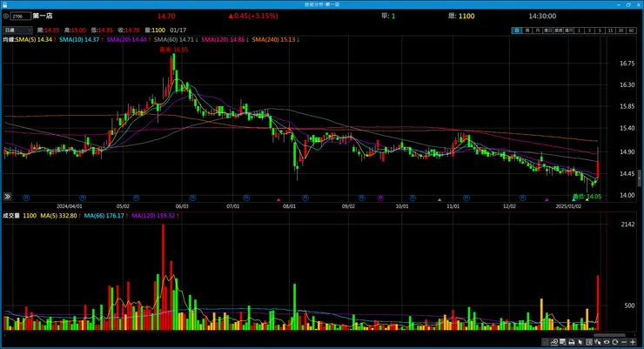Click the zoom-out minus icon in bottom toolbar
The width and height of the screenshot is (644, 349).
624,342
